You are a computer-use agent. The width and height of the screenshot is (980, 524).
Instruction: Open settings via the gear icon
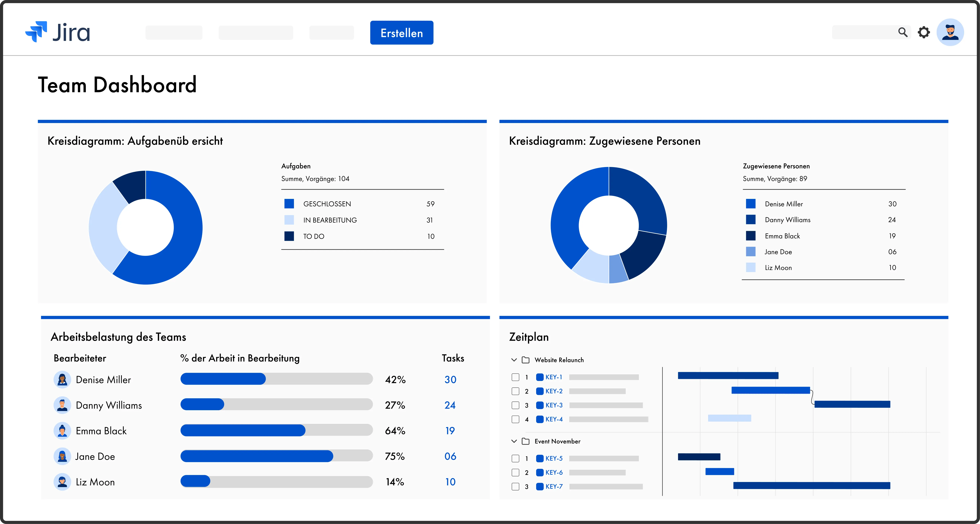924,32
